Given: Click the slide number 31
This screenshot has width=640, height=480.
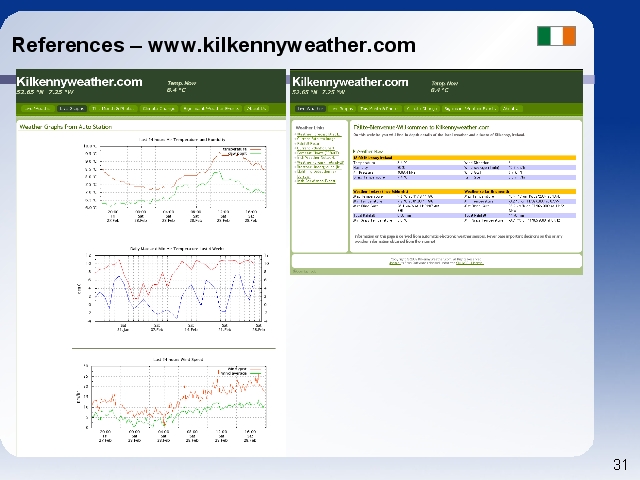Looking at the screenshot, I should pyautogui.click(x=620, y=464).
